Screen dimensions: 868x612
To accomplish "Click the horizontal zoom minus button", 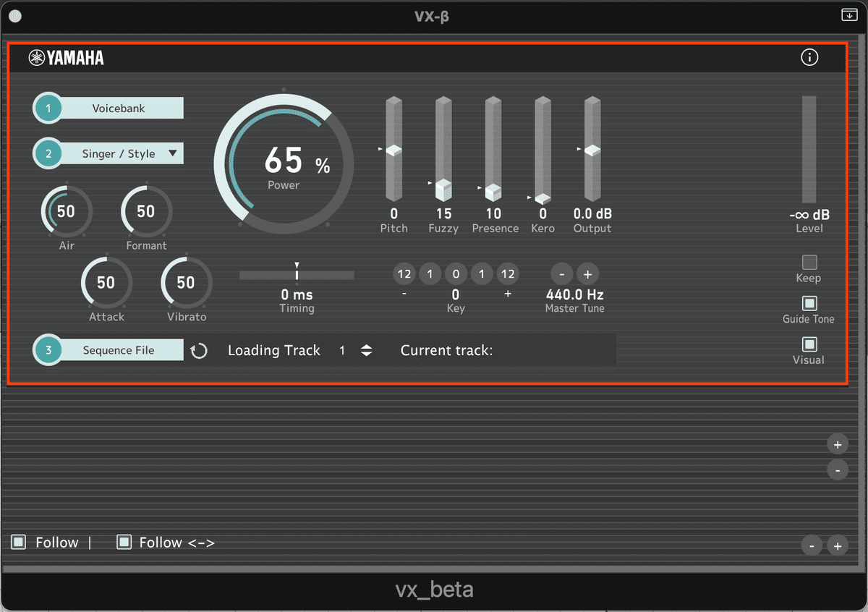I will [x=812, y=545].
